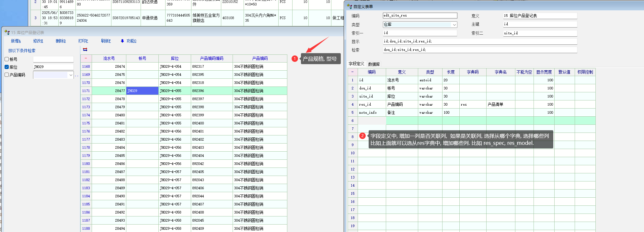Click the 库位 input field containing JH029
644x232 pixels.
[x=53, y=67]
